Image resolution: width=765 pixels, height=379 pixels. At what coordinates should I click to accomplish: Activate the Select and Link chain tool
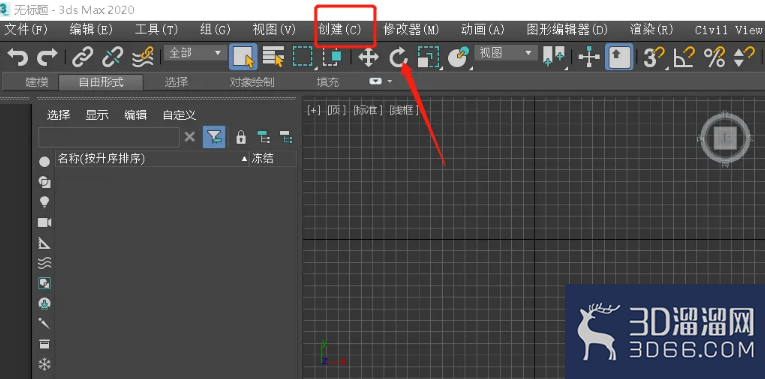tap(82, 57)
